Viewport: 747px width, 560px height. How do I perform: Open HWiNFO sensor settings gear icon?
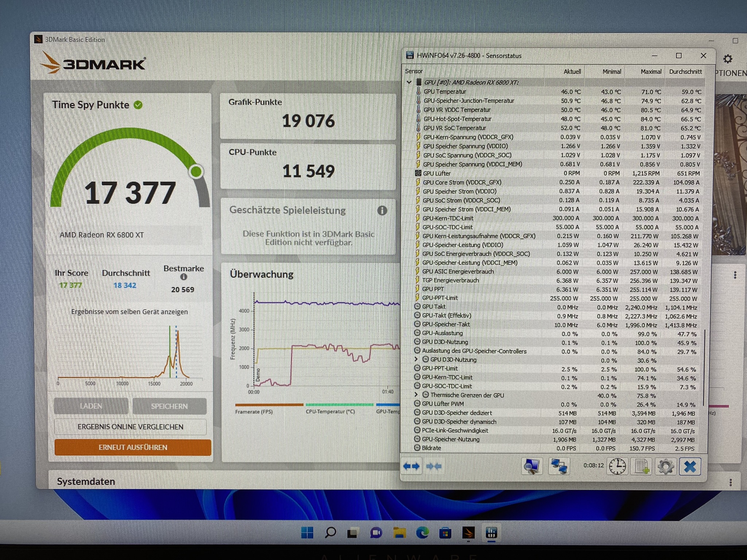[665, 466]
